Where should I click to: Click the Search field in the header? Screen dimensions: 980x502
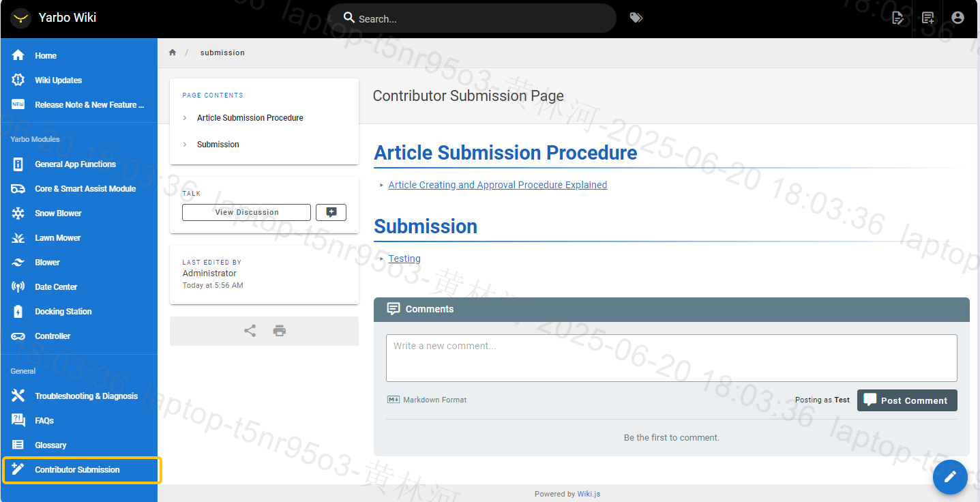pyautogui.click(x=472, y=18)
